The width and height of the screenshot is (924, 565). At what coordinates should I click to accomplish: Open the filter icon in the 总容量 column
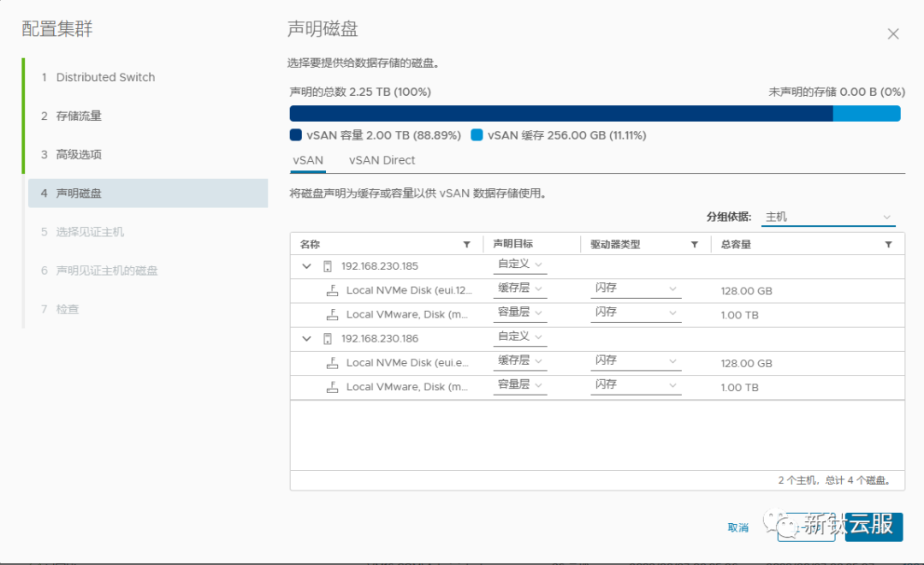point(888,244)
